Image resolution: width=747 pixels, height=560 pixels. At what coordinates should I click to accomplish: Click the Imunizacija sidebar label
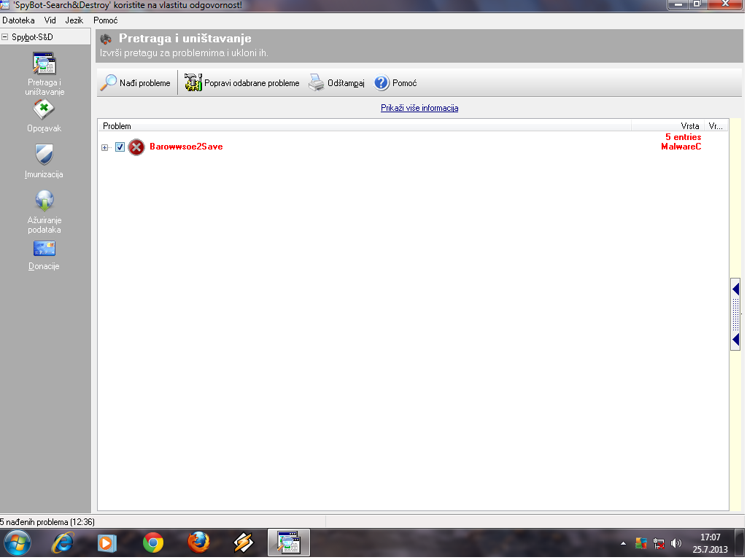tap(44, 174)
